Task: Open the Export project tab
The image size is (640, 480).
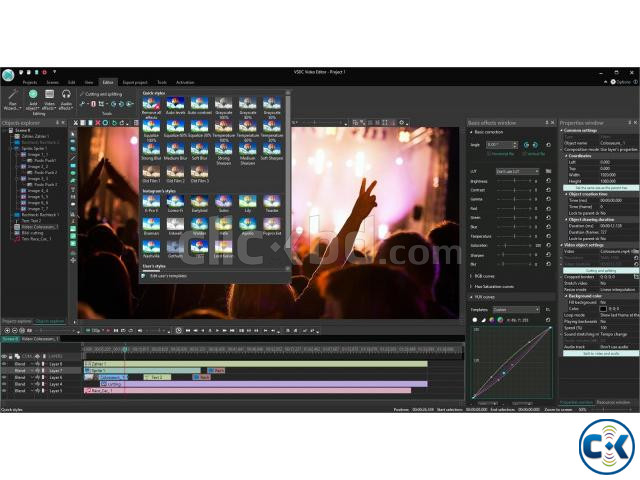Action: click(135, 82)
